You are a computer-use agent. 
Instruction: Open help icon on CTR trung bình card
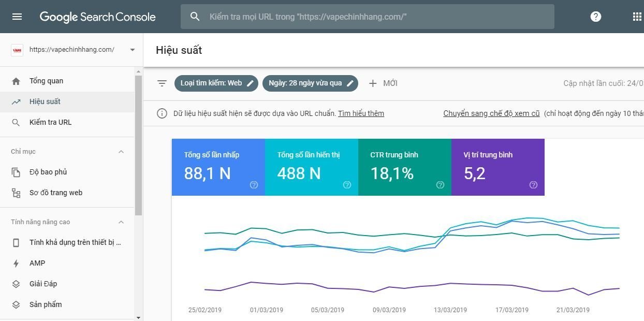(440, 185)
